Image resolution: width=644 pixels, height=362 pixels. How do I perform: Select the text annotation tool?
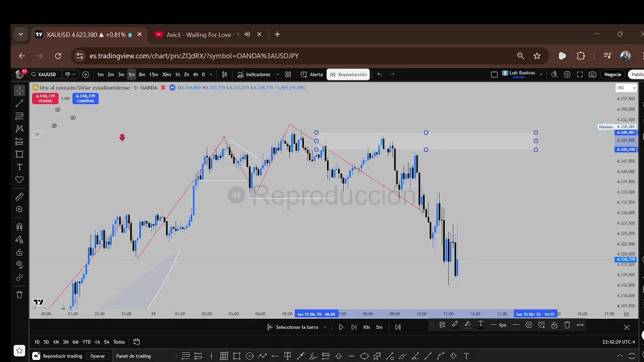click(20, 167)
